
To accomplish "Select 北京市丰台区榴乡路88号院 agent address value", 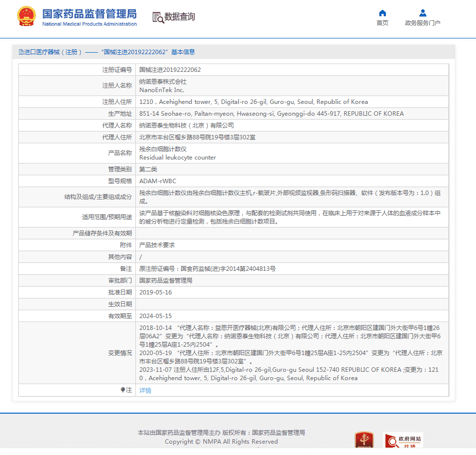I will [x=197, y=137].
